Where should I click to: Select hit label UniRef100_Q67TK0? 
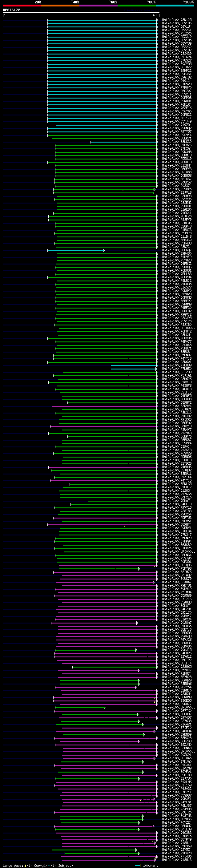click(x=176, y=711)
